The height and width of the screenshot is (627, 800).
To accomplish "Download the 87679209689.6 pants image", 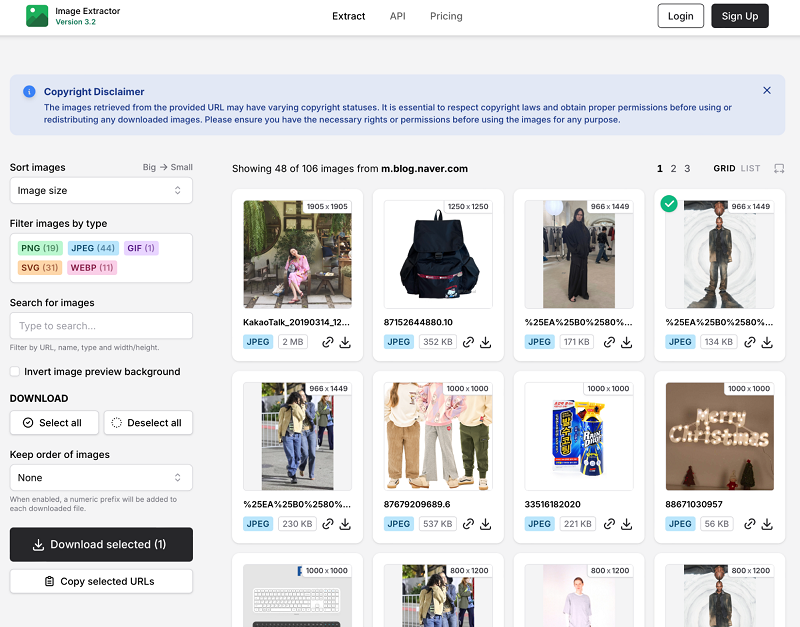I will click(486, 524).
